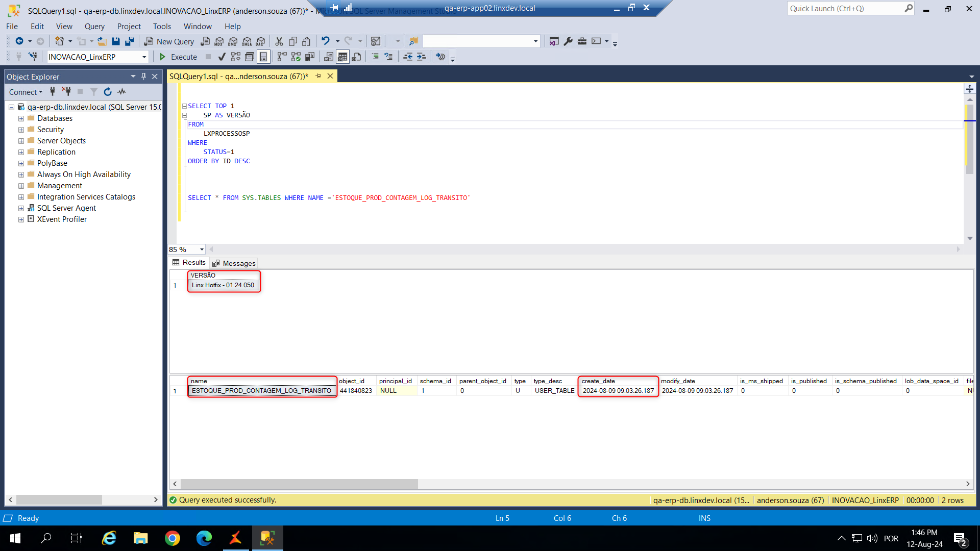Switch to the Messages tab
980x551 pixels.
click(x=234, y=263)
